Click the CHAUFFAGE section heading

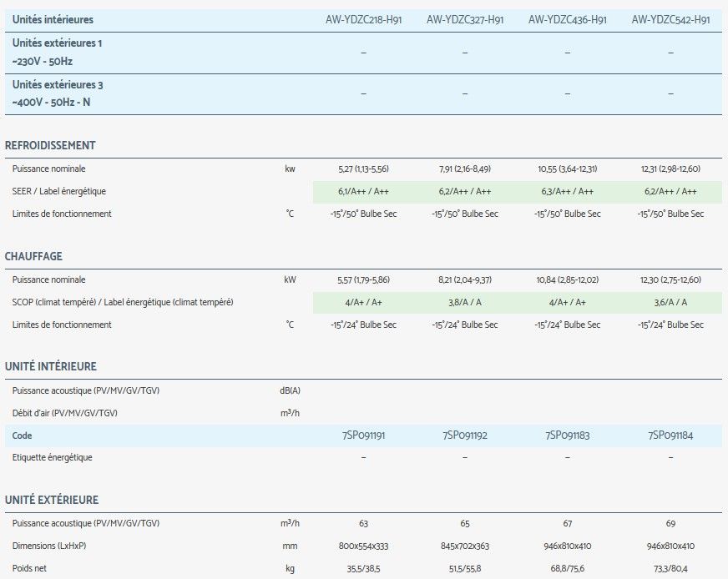point(33,256)
